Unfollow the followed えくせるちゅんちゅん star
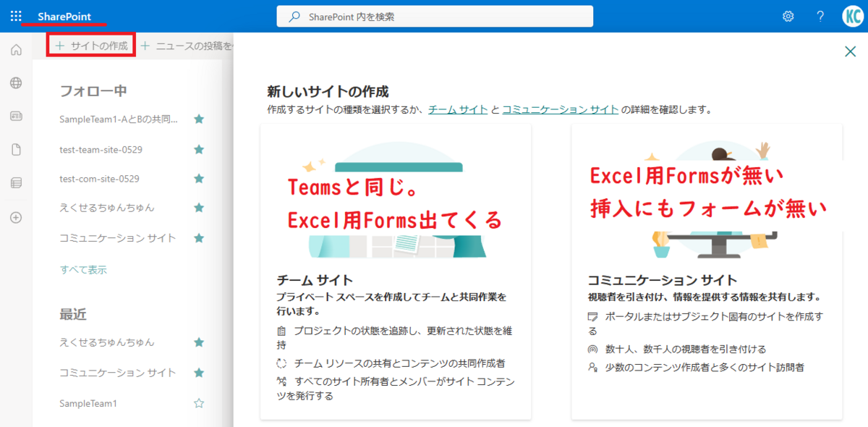This screenshot has width=868, height=427. [x=199, y=208]
